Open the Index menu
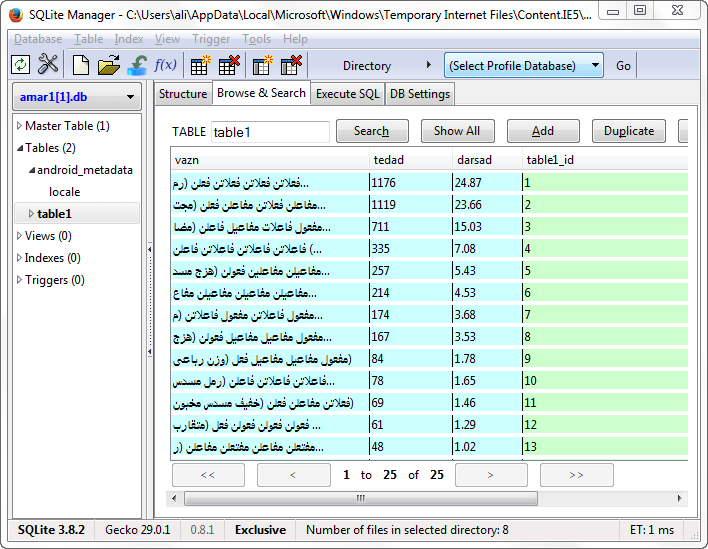Screen dimensions: 708x549 click(x=129, y=39)
